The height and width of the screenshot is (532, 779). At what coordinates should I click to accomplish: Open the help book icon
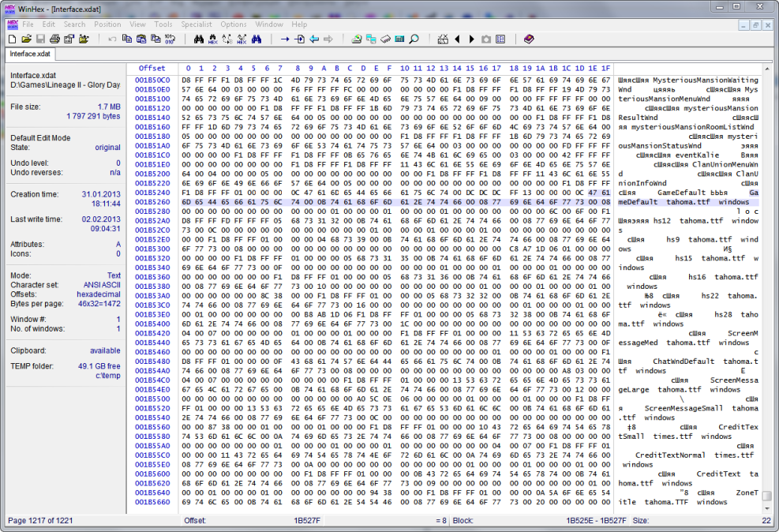[x=528, y=39]
